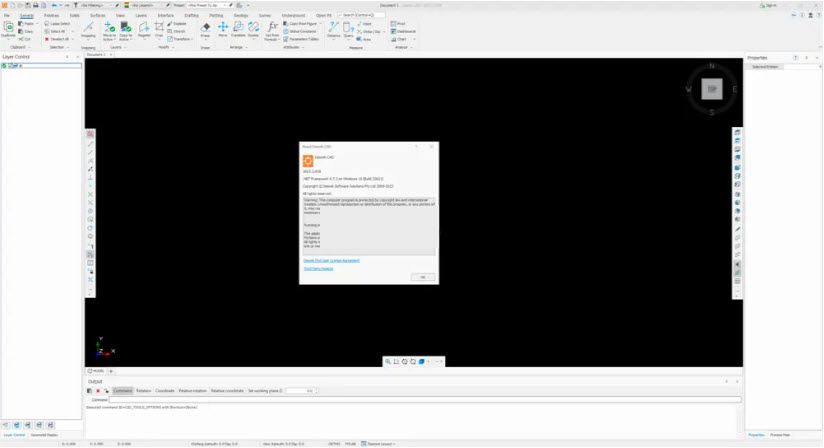Viewport: 824px width, 448px height.
Task: Click the Query tool
Action: tap(348, 30)
